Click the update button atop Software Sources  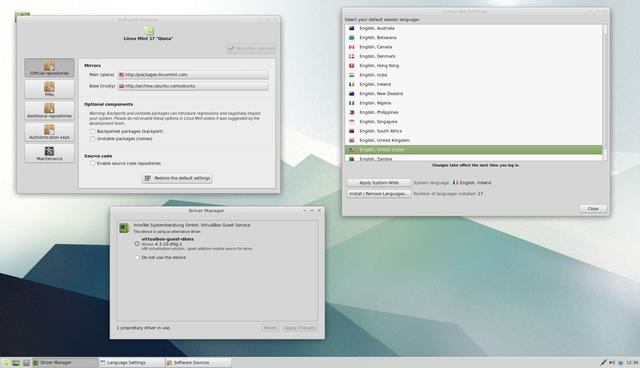pos(251,49)
